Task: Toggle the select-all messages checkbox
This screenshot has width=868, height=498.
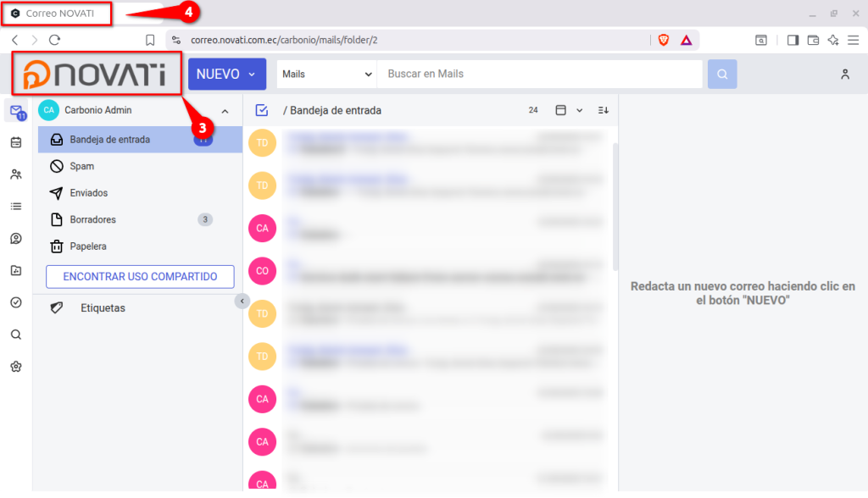Action: [x=261, y=110]
